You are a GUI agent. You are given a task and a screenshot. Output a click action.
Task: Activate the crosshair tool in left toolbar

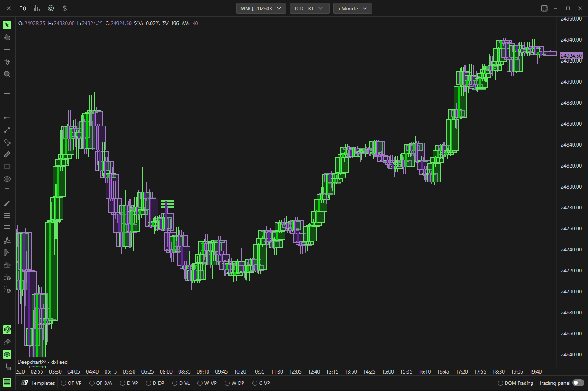[x=7, y=49]
